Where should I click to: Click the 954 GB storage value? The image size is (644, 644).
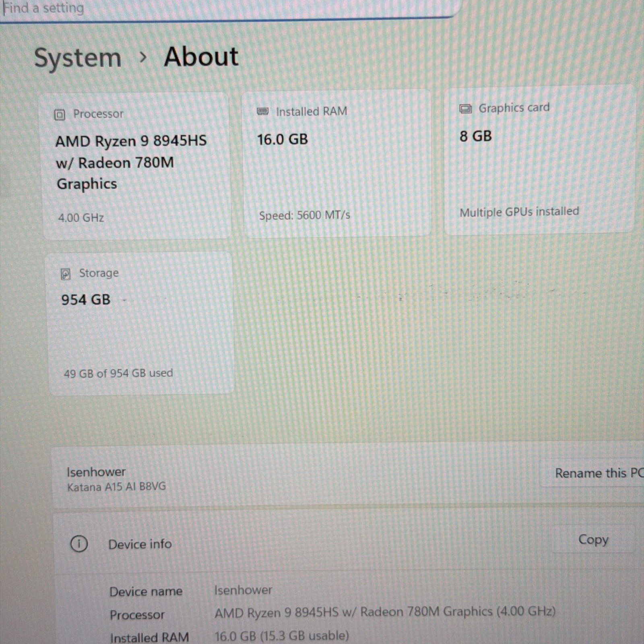[86, 300]
